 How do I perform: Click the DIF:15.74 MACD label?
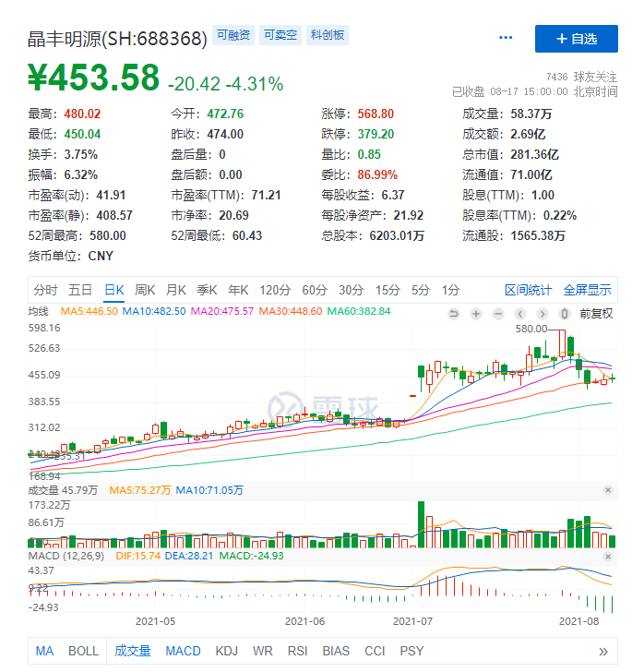[x=138, y=556]
